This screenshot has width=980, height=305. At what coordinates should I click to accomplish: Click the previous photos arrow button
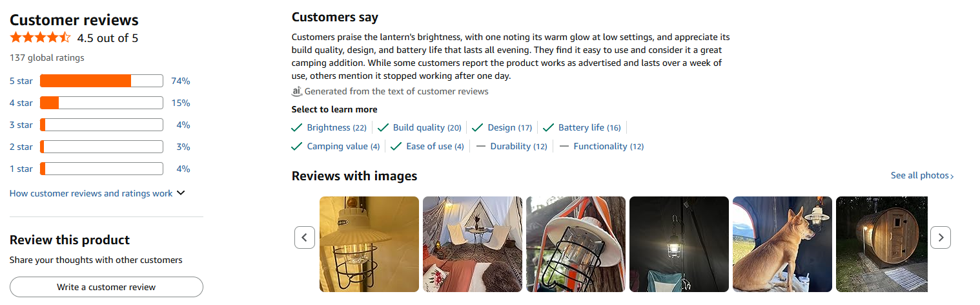click(305, 238)
